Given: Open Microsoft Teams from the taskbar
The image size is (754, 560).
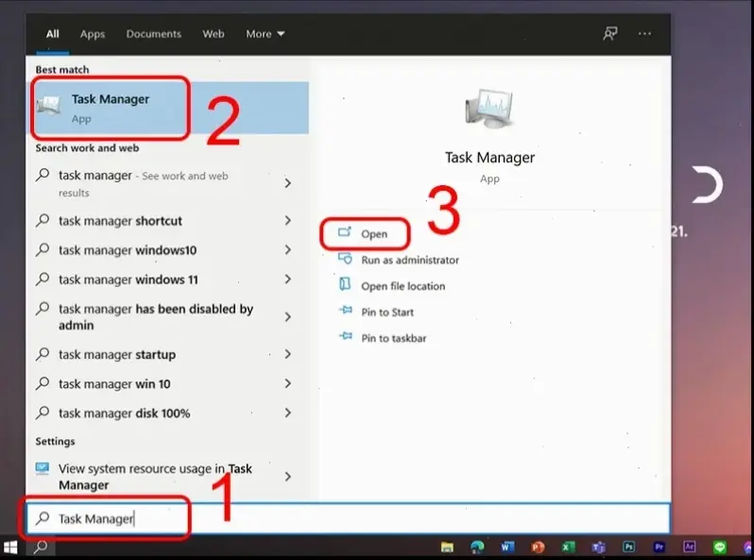Looking at the screenshot, I should [598, 547].
